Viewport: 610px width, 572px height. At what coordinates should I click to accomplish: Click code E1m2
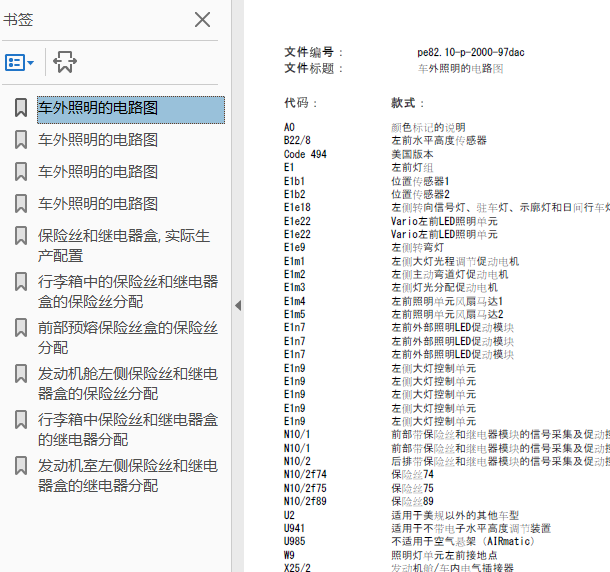click(x=294, y=274)
